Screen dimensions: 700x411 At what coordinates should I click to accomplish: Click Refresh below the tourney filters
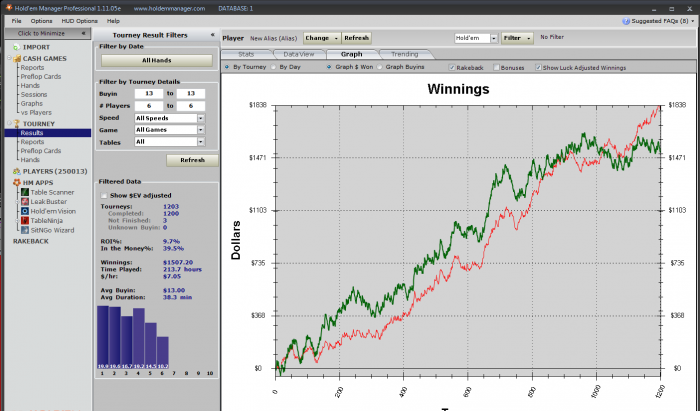coord(192,160)
